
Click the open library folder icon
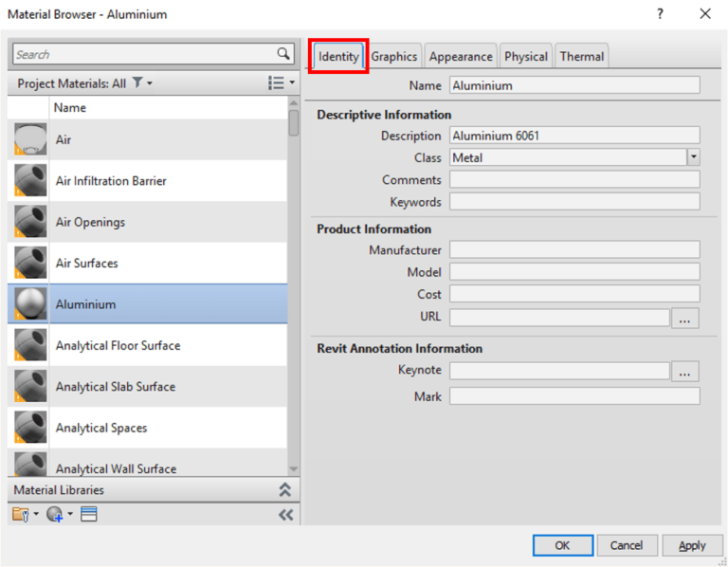(21, 514)
